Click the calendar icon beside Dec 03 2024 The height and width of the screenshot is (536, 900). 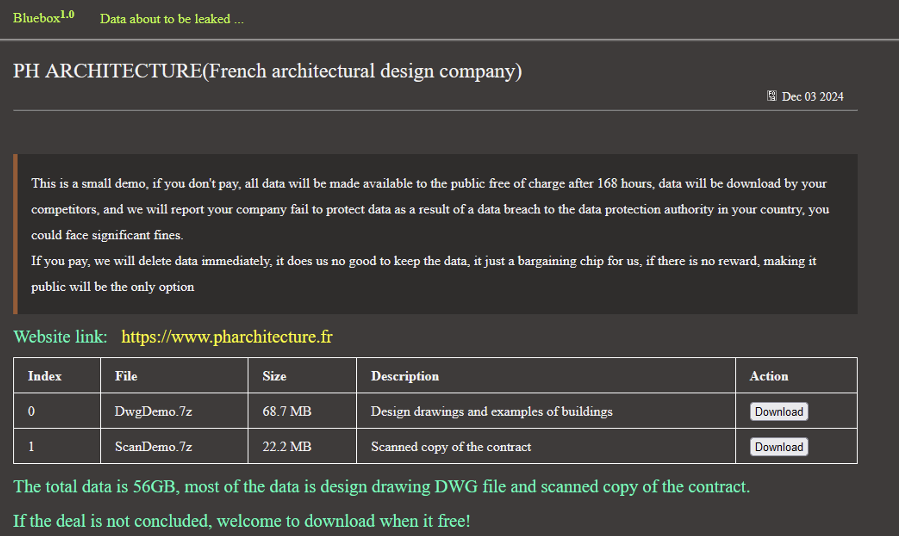pyautogui.click(x=772, y=96)
